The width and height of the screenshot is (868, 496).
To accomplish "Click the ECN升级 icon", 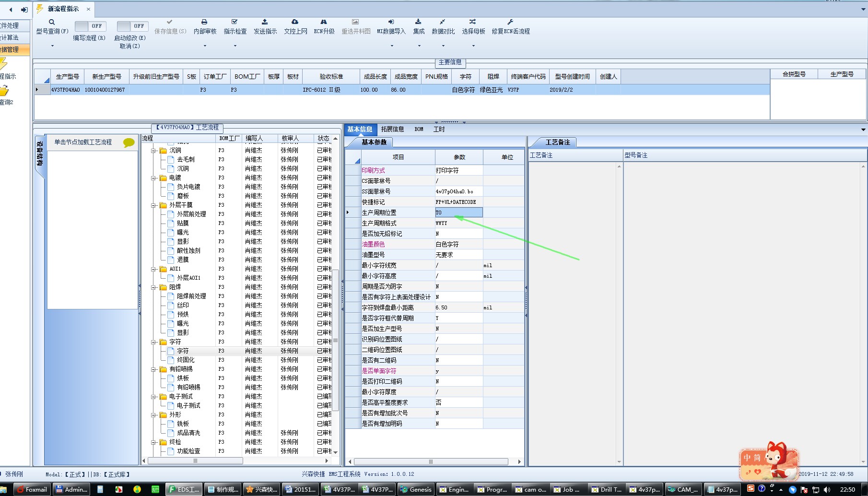I will click(x=324, y=22).
